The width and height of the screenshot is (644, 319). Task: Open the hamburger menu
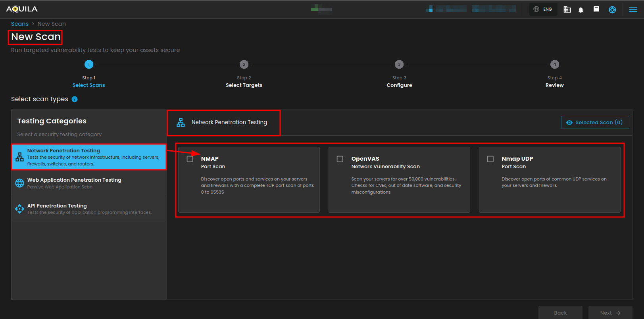point(633,10)
